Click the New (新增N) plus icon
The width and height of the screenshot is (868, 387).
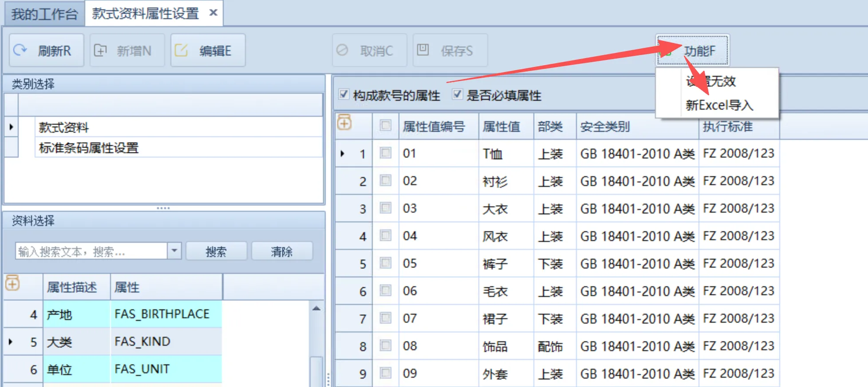pyautogui.click(x=100, y=50)
